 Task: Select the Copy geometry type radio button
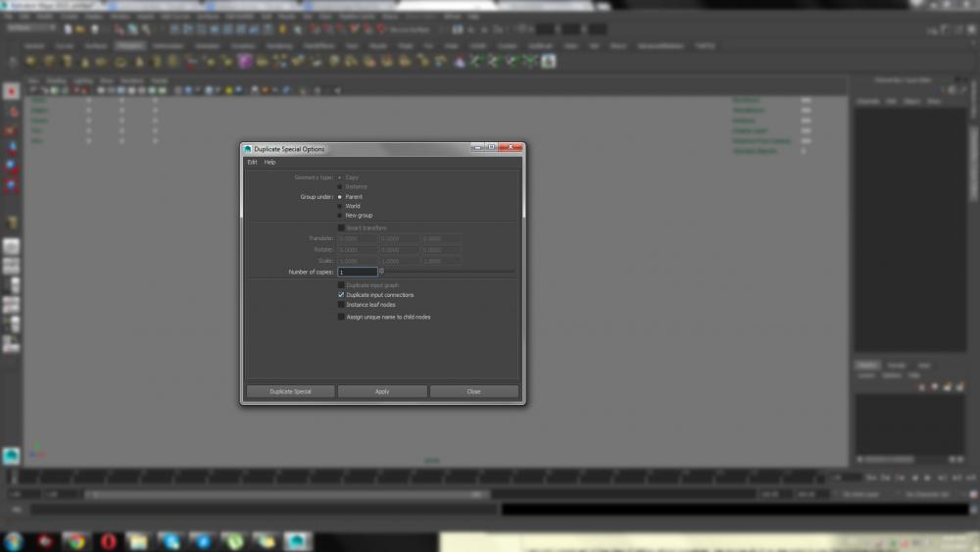point(340,177)
